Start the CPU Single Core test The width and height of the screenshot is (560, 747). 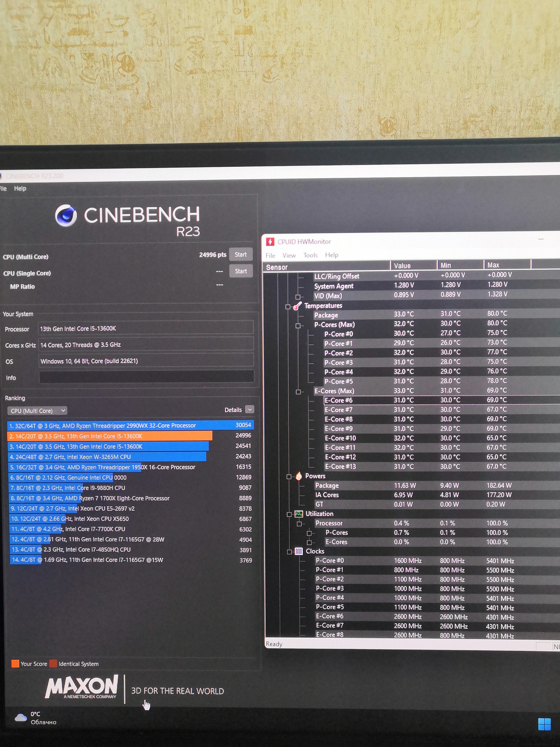pos(241,271)
